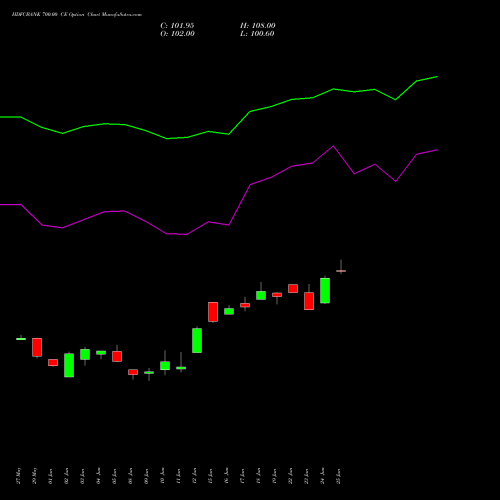
Task: Click the small doji candle for 25 Jun
Action: pos(341,271)
